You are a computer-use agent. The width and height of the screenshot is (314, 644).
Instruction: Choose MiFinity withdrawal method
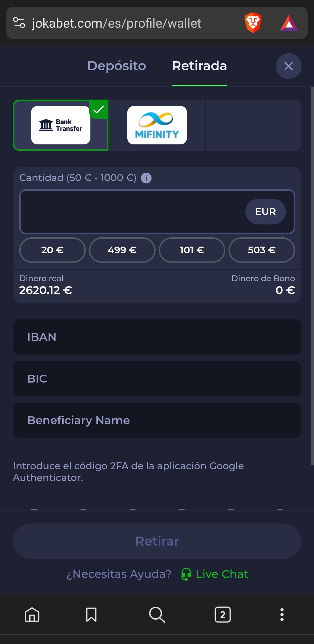(x=157, y=125)
